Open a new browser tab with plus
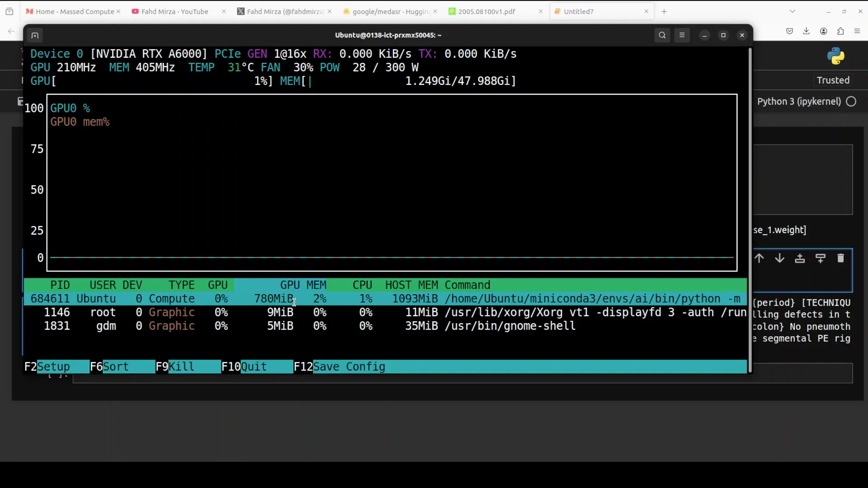 pyautogui.click(x=664, y=12)
